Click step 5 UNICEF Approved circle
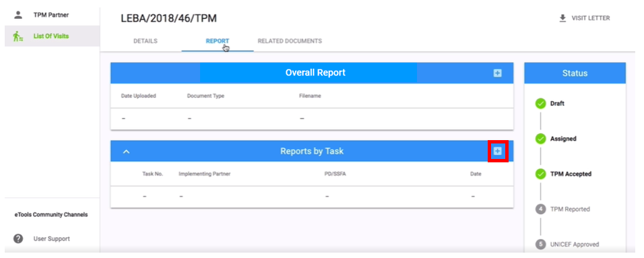The width and height of the screenshot is (644, 258). click(540, 245)
